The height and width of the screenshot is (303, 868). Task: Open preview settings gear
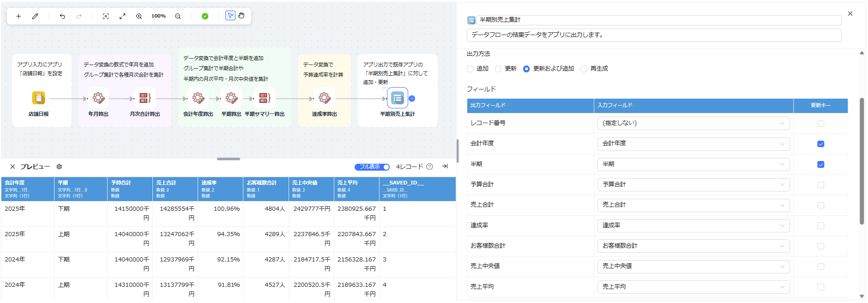pos(59,166)
